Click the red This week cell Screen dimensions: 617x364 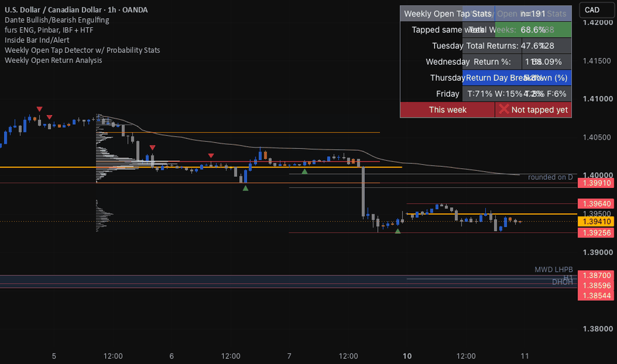tap(448, 110)
